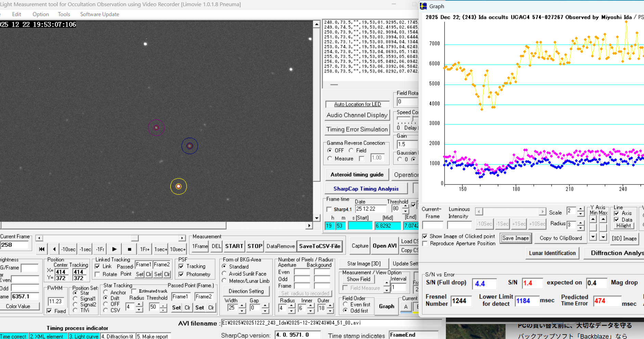The image size is (644, 339).
Task: Click the Stop playback square button
Action: pyautogui.click(x=129, y=249)
